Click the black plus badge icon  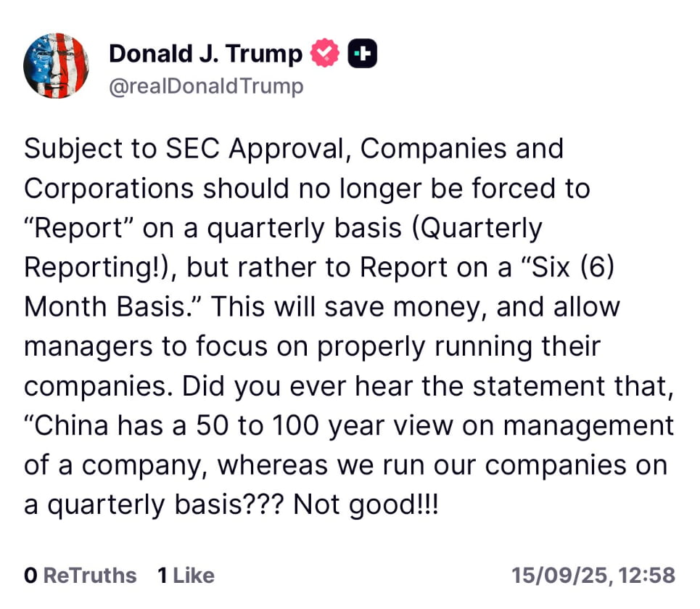tap(363, 54)
